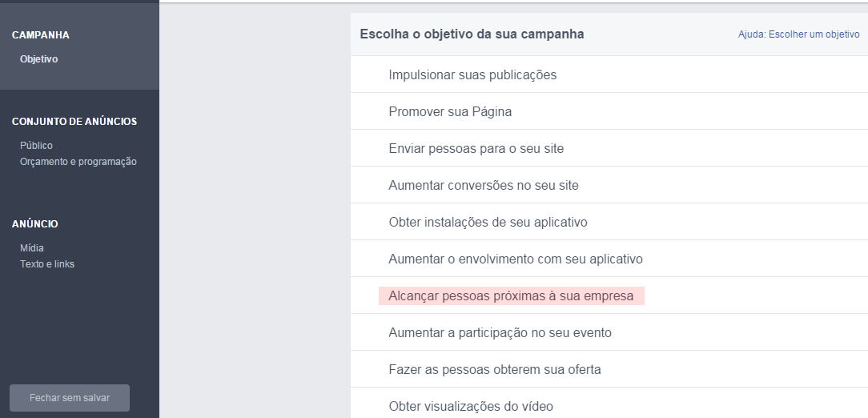Image resolution: width=868 pixels, height=418 pixels.
Task: Select the Impulsionar suas publicações objective
Action: click(472, 75)
